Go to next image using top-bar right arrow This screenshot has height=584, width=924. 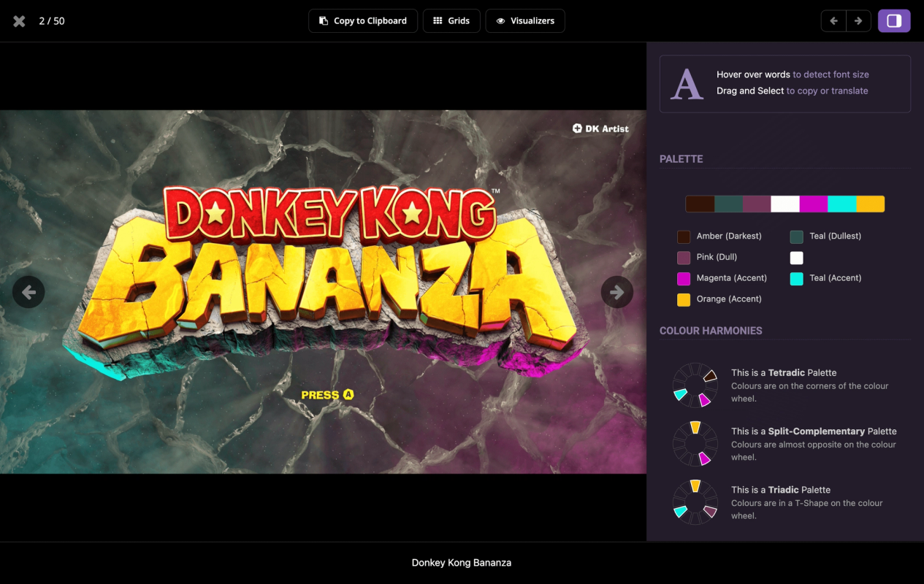pyautogui.click(x=858, y=21)
